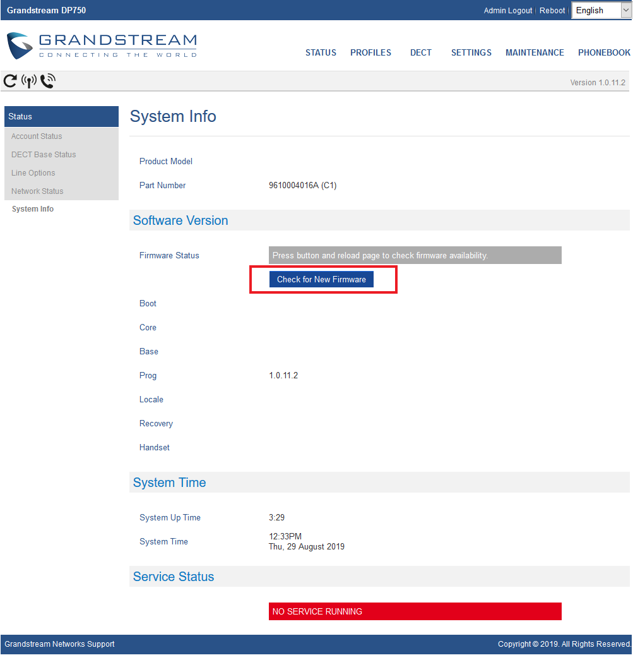633x672 pixels.
Task: Click the Grandstream logo
Action: (x=102, y=45)
